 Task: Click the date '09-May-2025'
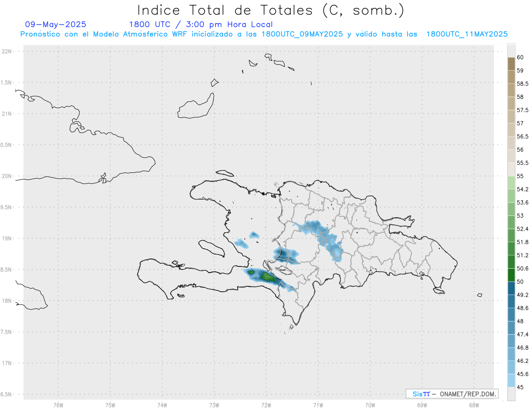pyautogui.click(x=56, y=24)
